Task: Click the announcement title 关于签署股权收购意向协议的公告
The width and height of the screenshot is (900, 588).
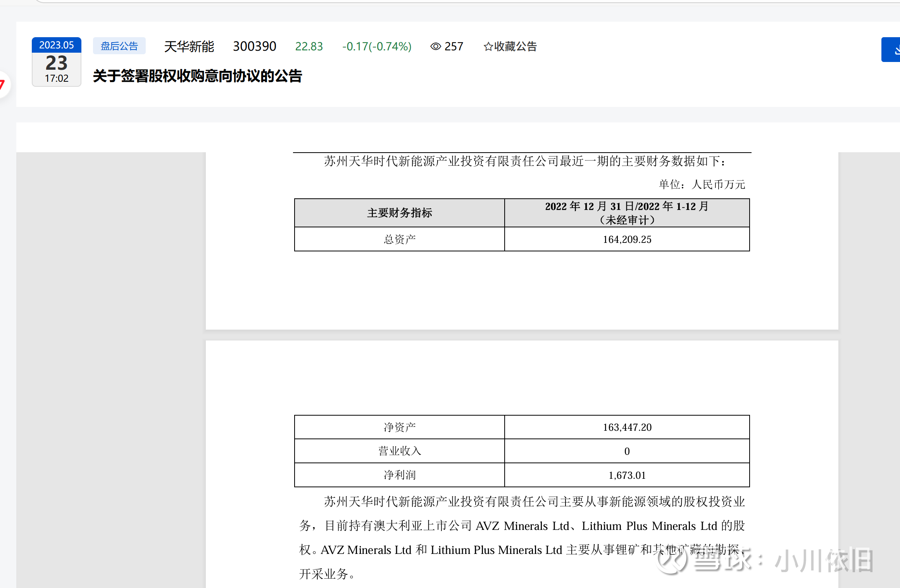Action: pos(197,76)
